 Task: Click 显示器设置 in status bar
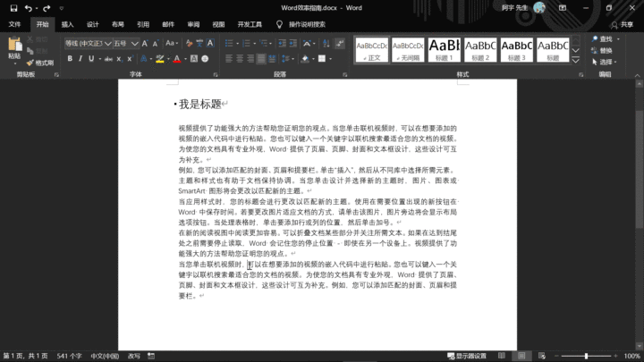[467, 356]
